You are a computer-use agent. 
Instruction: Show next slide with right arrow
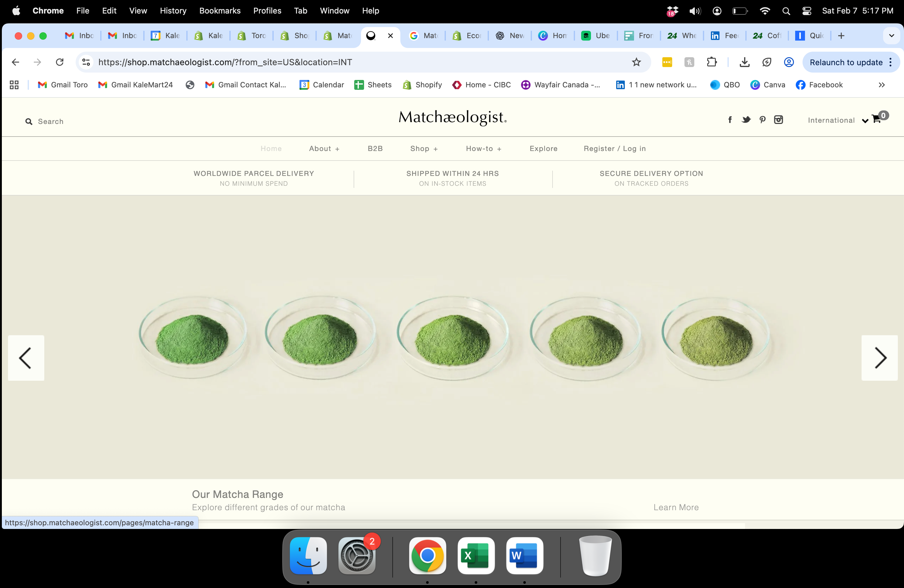pos(879,358)
